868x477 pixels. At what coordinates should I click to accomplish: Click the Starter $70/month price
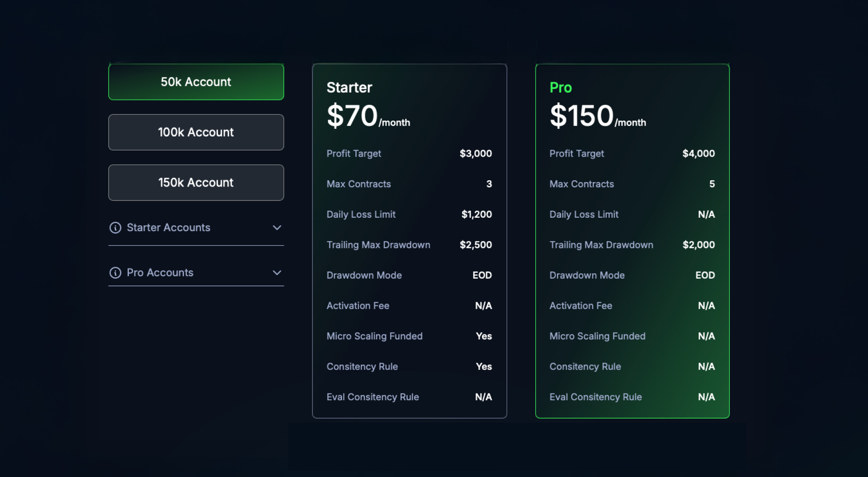click(x=368, y=116)
